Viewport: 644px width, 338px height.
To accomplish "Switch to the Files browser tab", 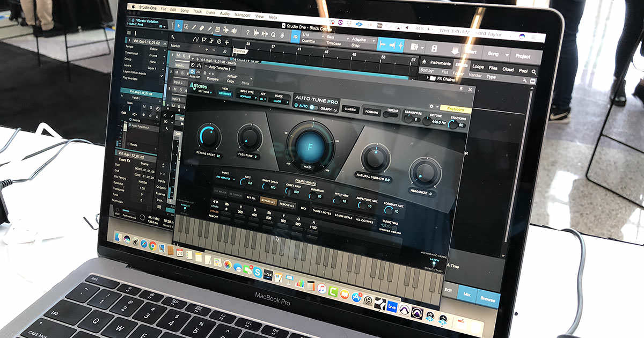I will point(493,68).
